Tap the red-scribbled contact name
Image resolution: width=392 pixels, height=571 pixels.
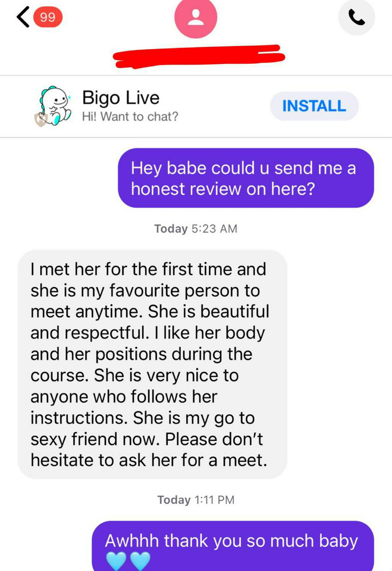pyautogui.click(x=199, y=55)
